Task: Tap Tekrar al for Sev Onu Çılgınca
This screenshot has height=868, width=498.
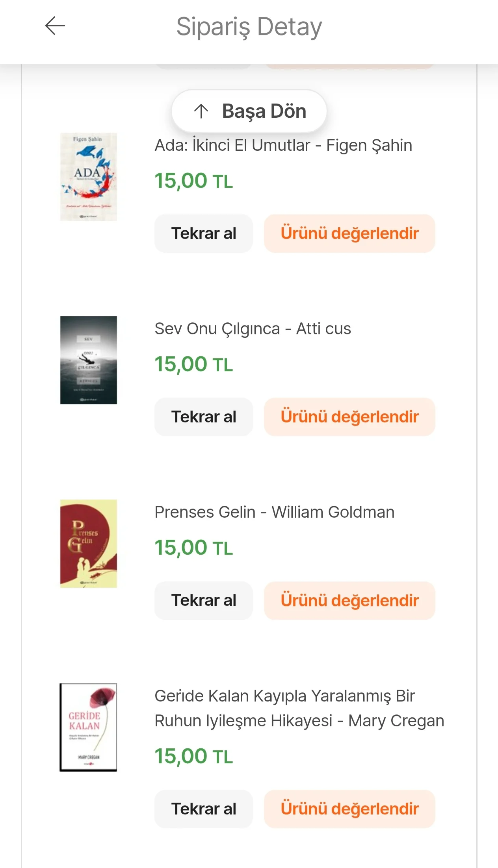Action: pos(204,417)
